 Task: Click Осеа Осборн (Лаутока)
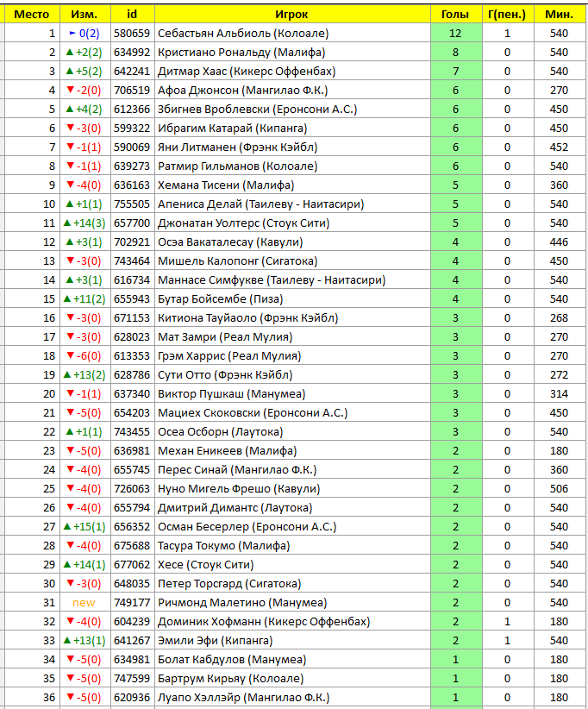221,432
